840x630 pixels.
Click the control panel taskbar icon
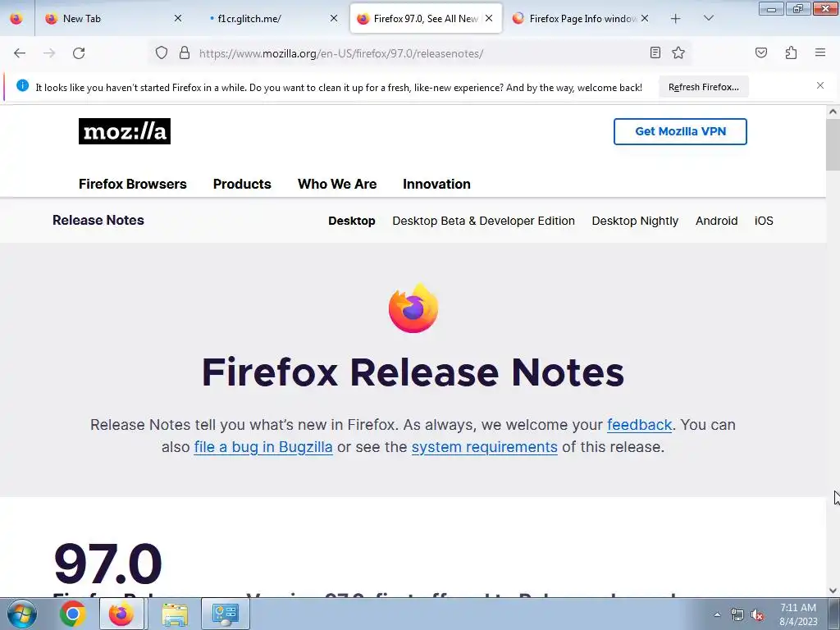[x=225, y=614]
